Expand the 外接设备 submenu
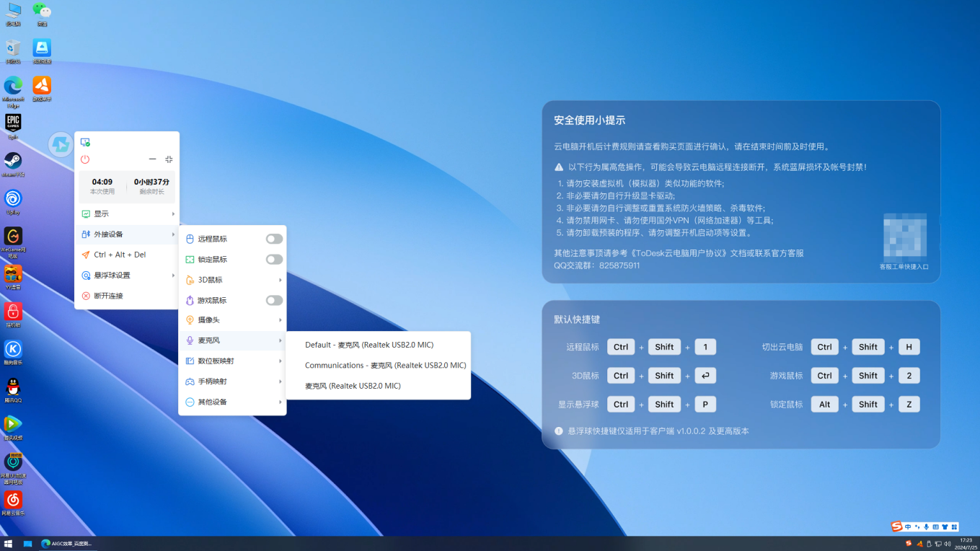Image resolution: width=980 pixels, height=551 pixels. [127, 234]
